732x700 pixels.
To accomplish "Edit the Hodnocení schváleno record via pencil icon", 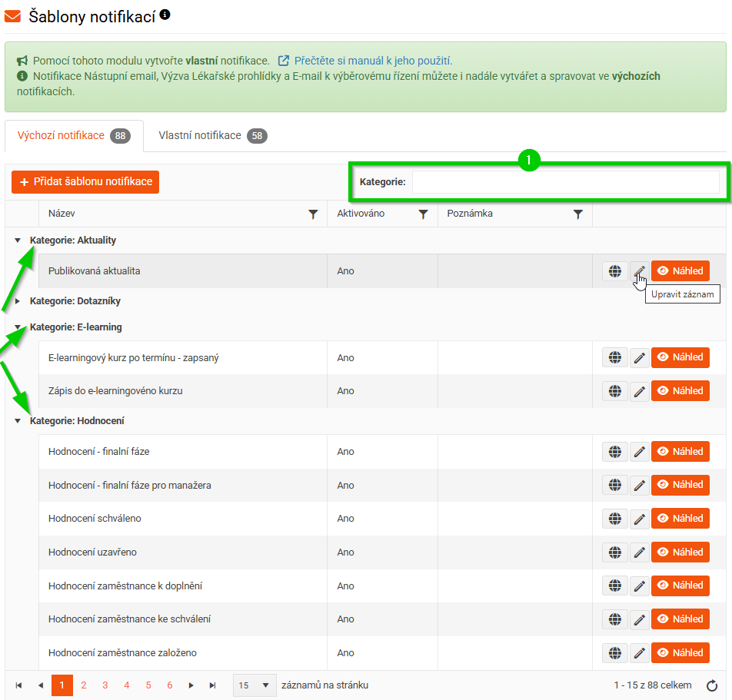I will click(639, 519).
